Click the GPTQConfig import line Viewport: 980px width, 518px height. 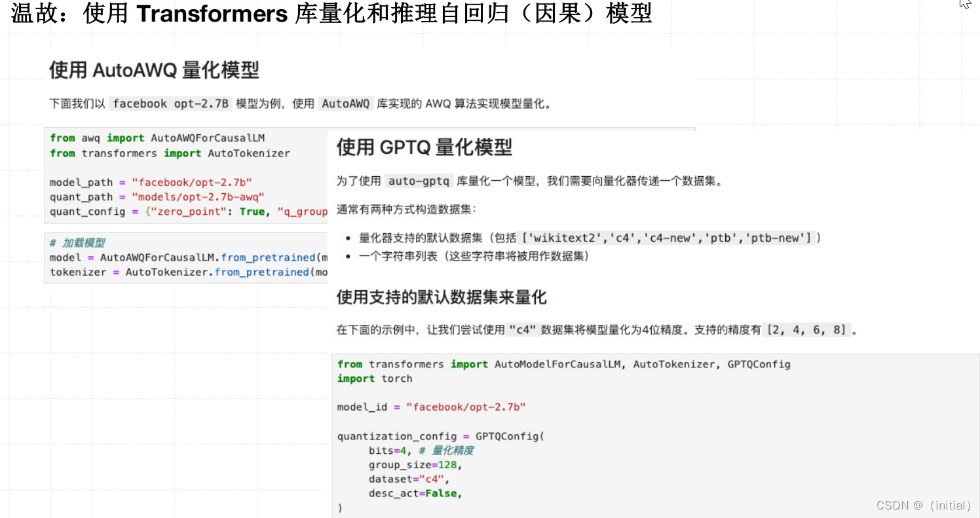coord(564,364)
